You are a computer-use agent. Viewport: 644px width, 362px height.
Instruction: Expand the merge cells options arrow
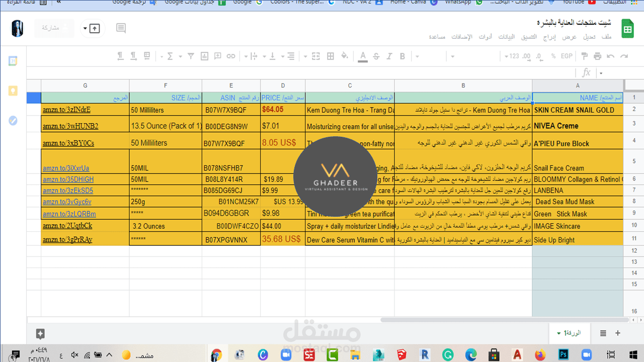305,56
